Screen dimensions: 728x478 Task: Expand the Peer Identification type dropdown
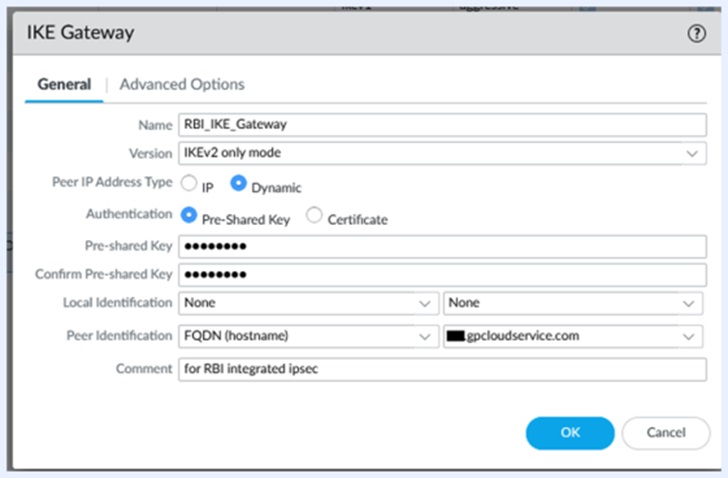[x=306, y=336]
